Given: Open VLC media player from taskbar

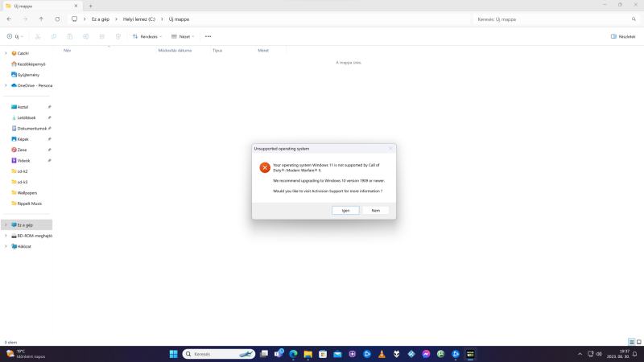Looking at the screenshot, I should coord(382,354).
